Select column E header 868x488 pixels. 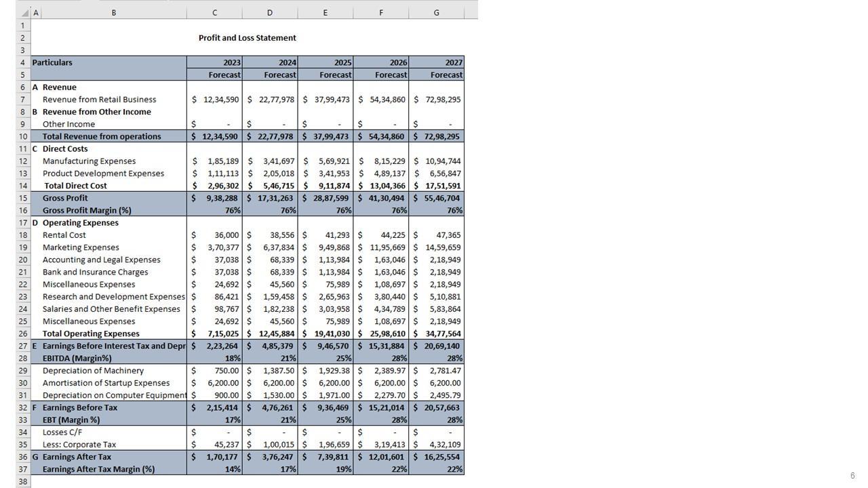325,13
